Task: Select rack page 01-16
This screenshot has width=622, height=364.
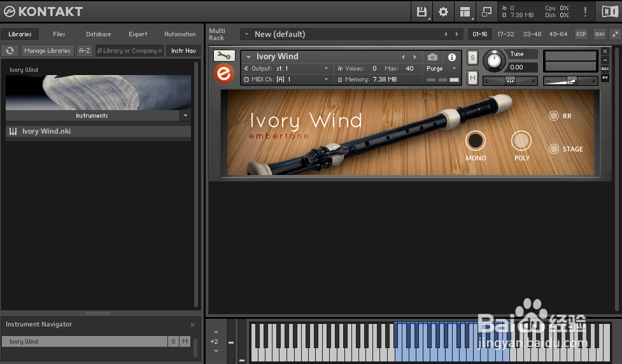Action: 479,34
